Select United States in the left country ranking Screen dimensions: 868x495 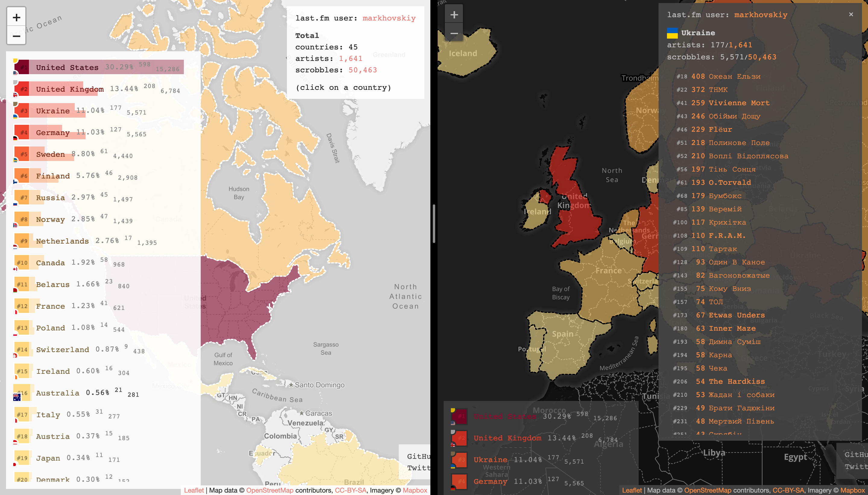click(x=99, y=67)
